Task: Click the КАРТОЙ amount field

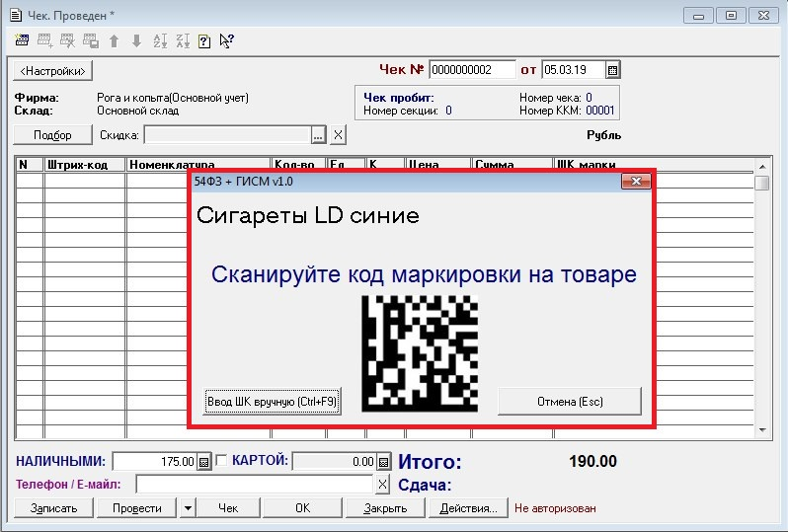Action: [x=335, y=462]
